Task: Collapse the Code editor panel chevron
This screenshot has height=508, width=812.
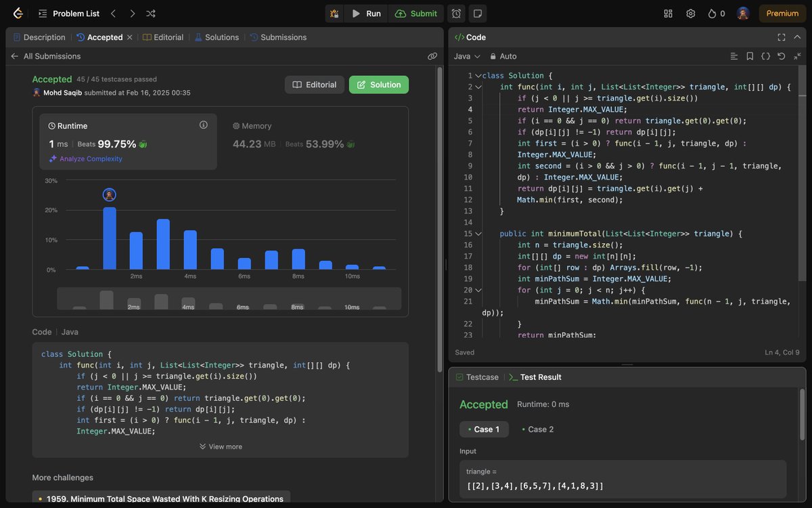Action: tap(797, 37)
